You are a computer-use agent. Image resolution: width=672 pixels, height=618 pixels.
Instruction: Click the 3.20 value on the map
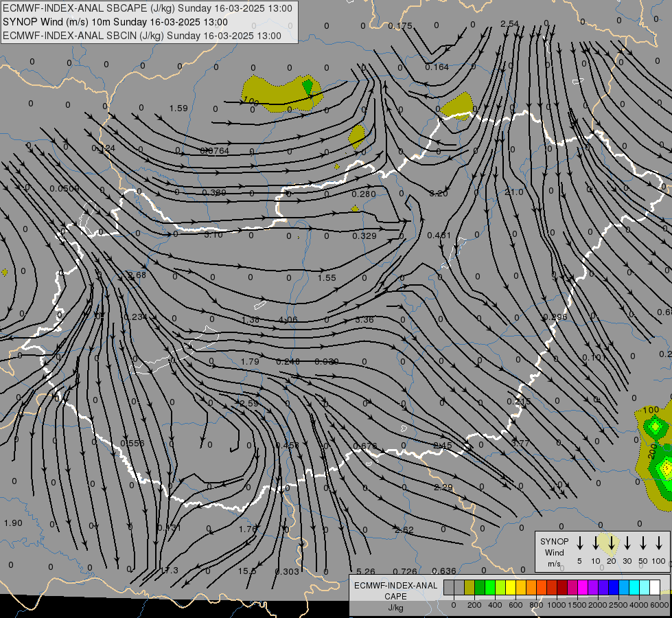coord(439,194)
